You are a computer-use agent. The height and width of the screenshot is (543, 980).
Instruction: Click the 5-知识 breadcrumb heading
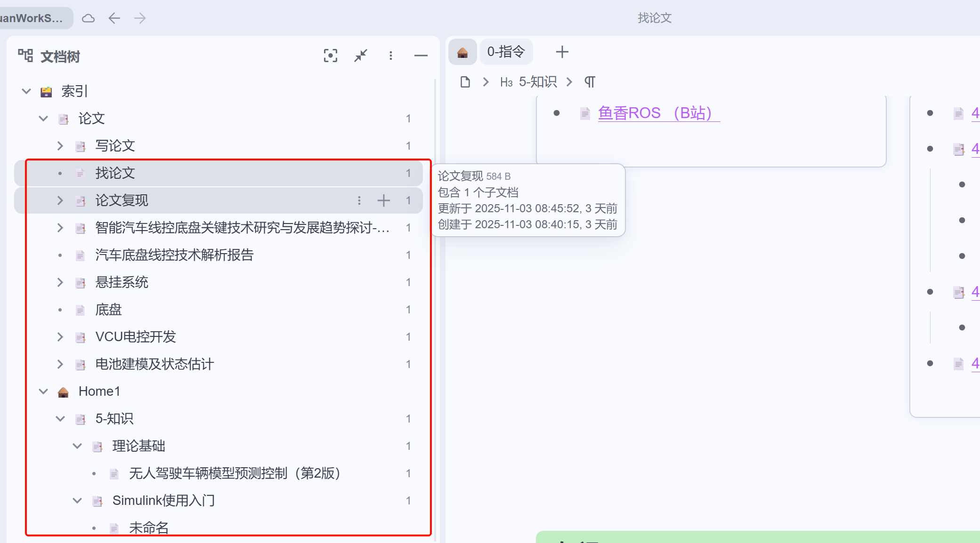[537, 82]
